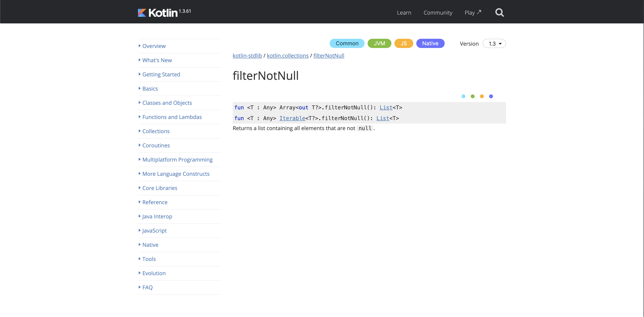Expand the Collections sidebar section
Viewport: 644px width, 317px height.
pyautogui.click(x=156, y=131)
